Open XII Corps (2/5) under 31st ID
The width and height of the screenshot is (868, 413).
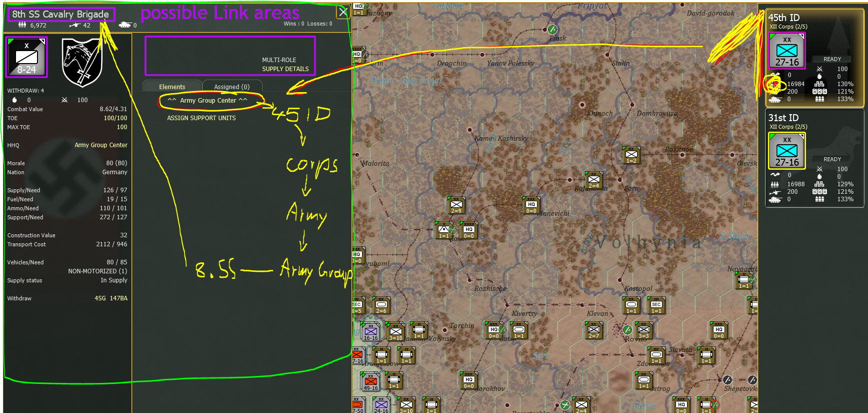[788, 127]
